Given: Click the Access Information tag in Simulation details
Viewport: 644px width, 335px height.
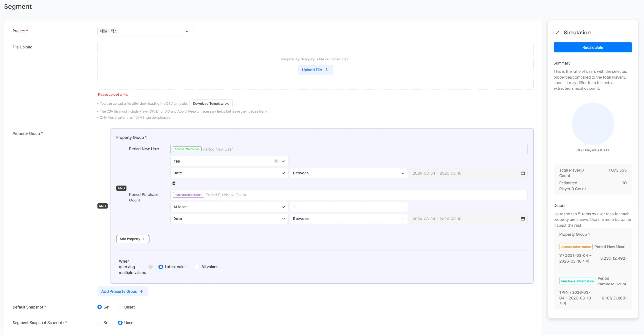Looking at the screenshot, I should pos(576,247).
